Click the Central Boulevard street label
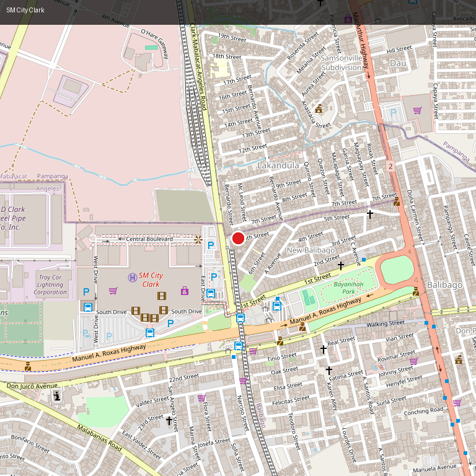The image size is (476, 476). (x=149, y=239)
